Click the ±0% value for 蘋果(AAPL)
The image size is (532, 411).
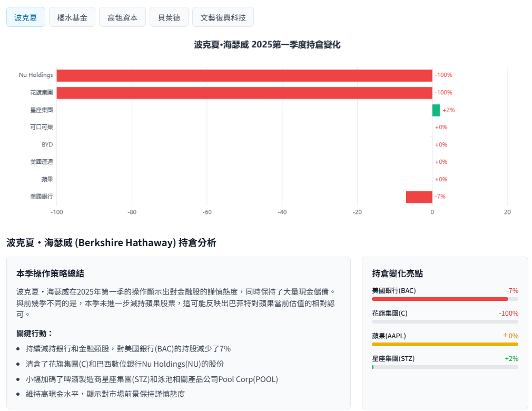tap(510, 336)
